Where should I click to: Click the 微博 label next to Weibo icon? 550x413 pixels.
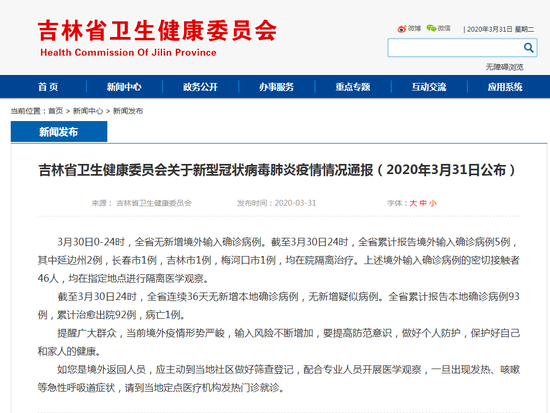414,28
